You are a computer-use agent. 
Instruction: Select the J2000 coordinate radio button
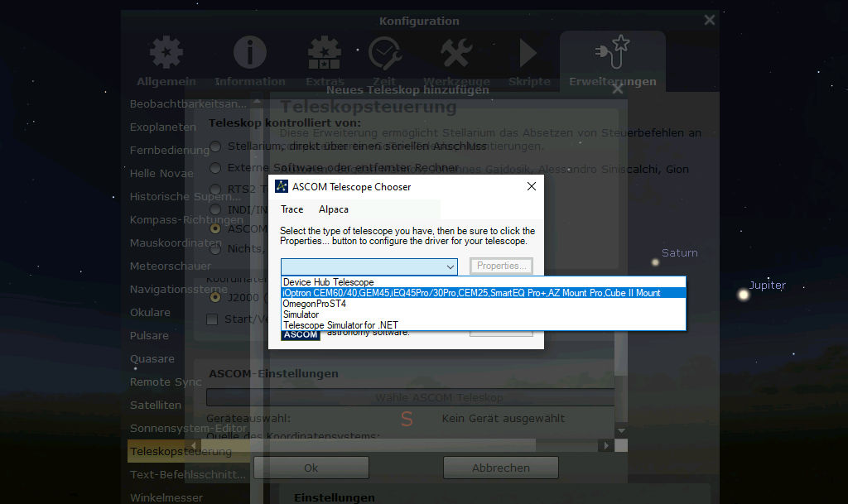click(215, 297)
